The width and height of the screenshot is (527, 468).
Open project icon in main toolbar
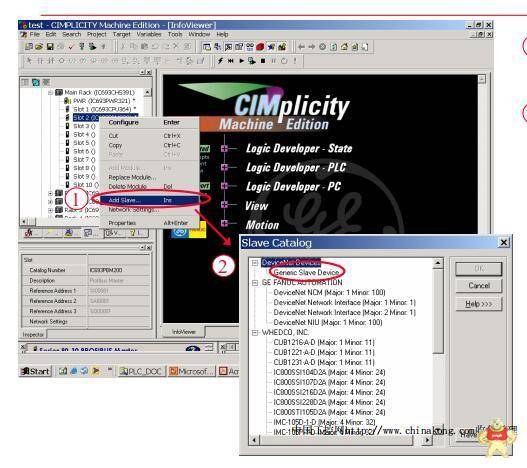click(39, 47)
